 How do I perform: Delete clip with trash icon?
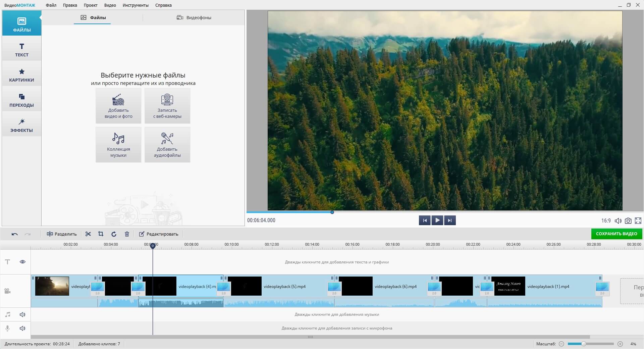point(127,234)
